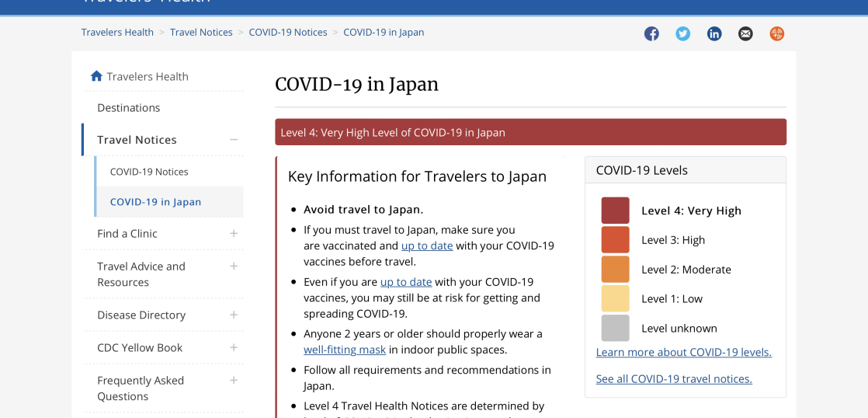Click the Twitter share icon
868x418 pixels.
pyautogui.click(x=682, y=33)
